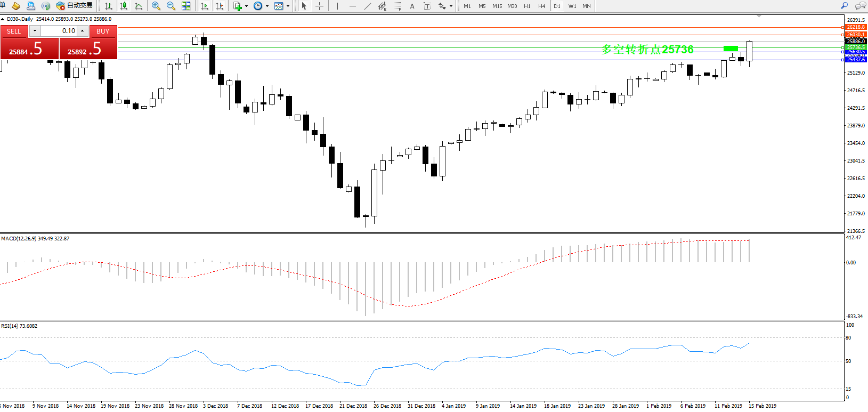The image size is (868, 412).
Task: Select the text label tool
Action: (x=412, y=6)
